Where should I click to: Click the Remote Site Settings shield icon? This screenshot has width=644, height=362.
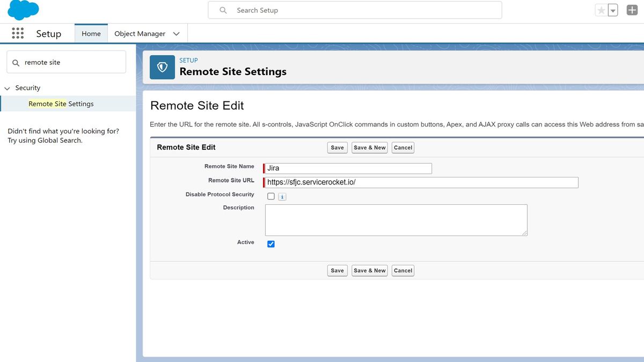pyautogui.click(x=162, y=67)
